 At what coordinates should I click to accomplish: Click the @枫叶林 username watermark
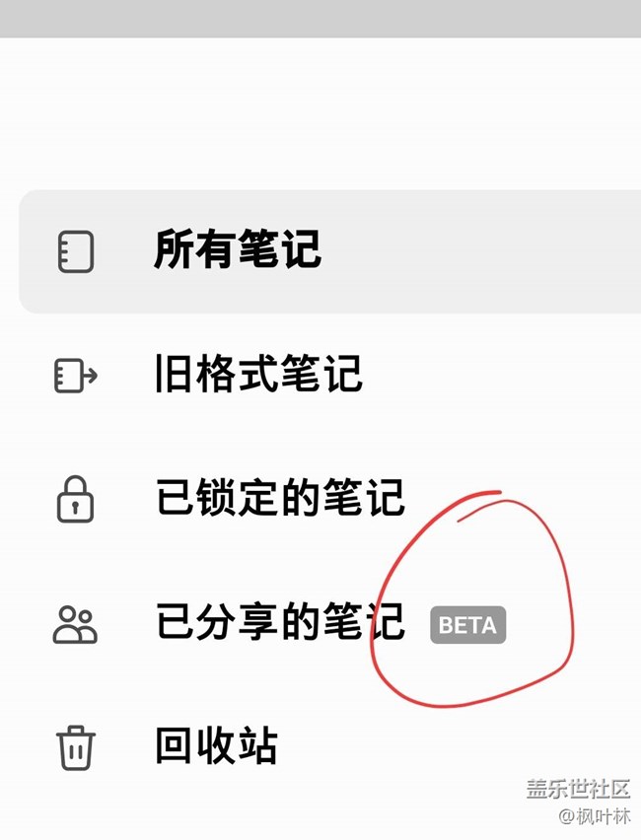click(595, 816)
